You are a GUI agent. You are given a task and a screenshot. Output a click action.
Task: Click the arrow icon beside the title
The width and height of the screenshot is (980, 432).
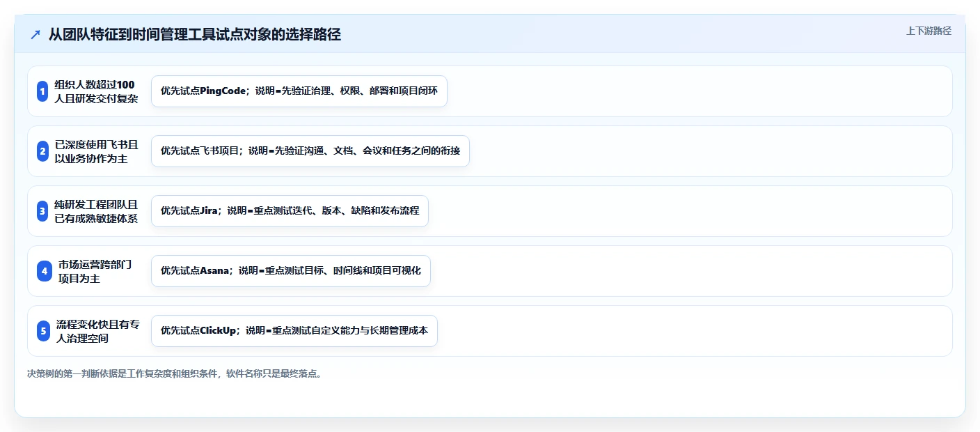coord(35,35)
